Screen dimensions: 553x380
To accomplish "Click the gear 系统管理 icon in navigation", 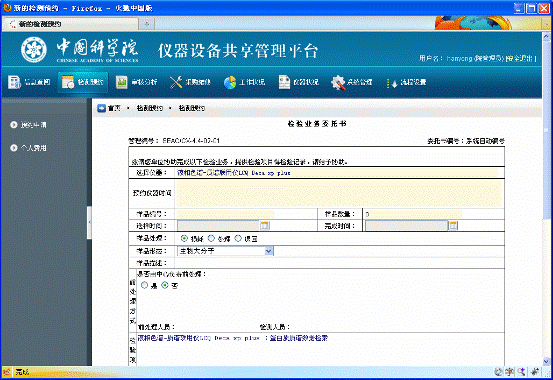I will pos(338,82).
